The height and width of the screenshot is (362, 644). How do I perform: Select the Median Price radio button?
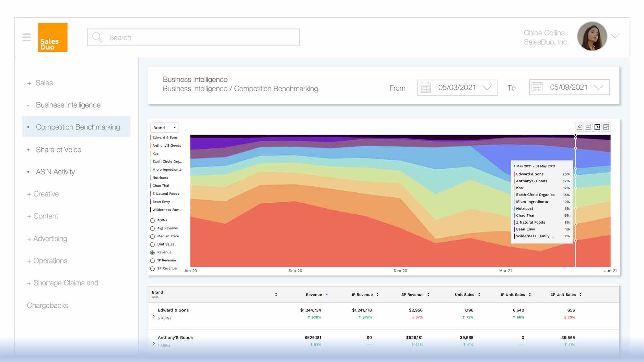point(152,237)
